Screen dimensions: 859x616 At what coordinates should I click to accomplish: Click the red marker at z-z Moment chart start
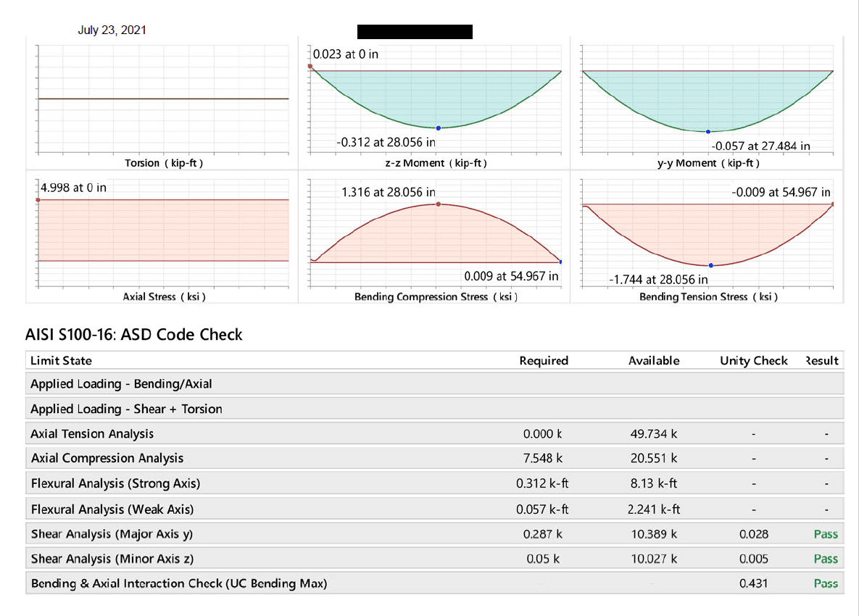point(310,67)
